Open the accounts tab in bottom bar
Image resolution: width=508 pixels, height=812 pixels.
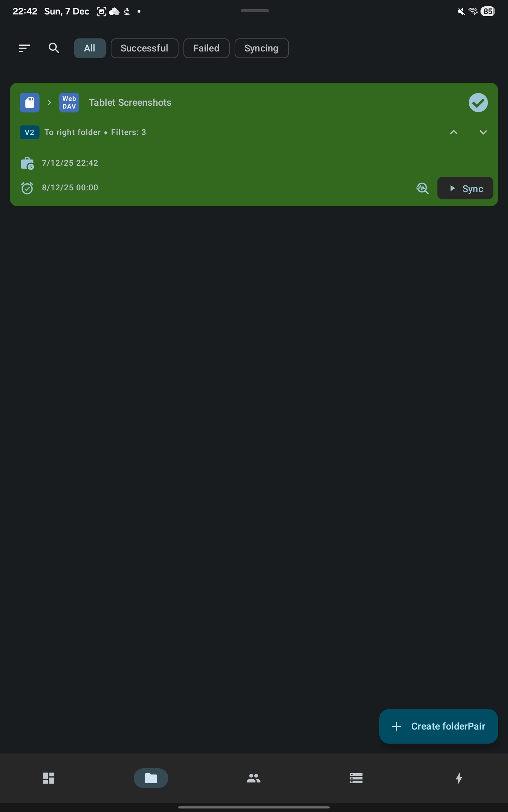[254, 778]
